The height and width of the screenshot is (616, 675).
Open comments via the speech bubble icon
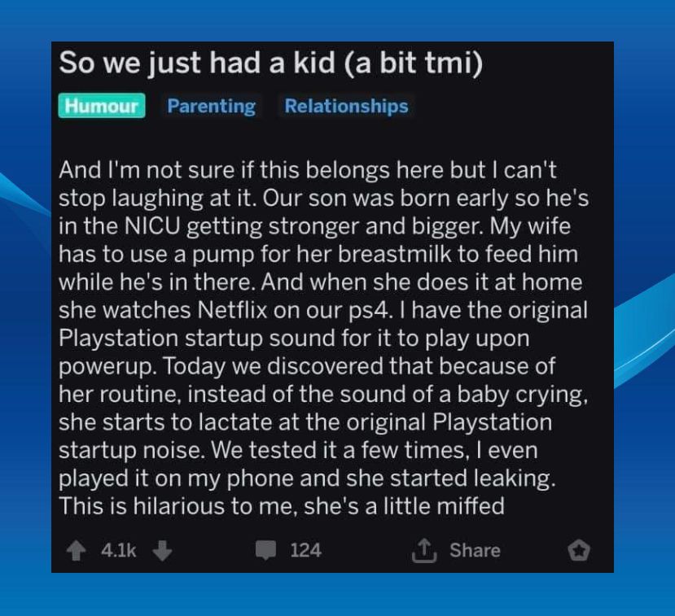click(x=266, y=551)
